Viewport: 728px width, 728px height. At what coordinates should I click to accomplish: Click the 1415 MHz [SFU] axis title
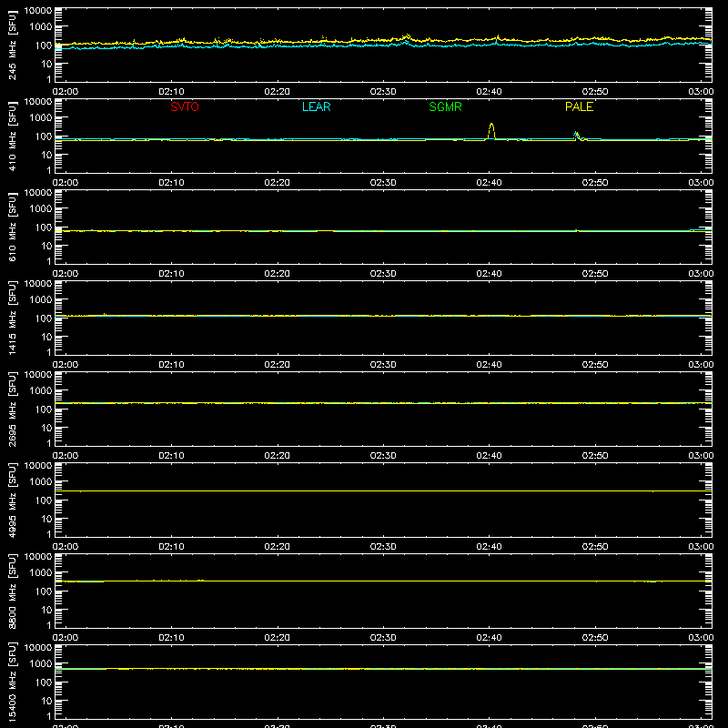tap(13, 318)
